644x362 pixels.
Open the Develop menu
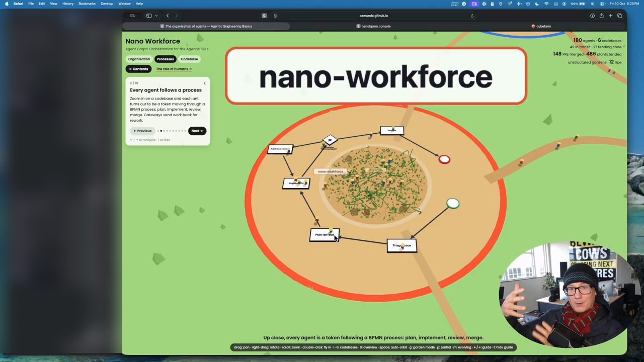coord(107,4)
